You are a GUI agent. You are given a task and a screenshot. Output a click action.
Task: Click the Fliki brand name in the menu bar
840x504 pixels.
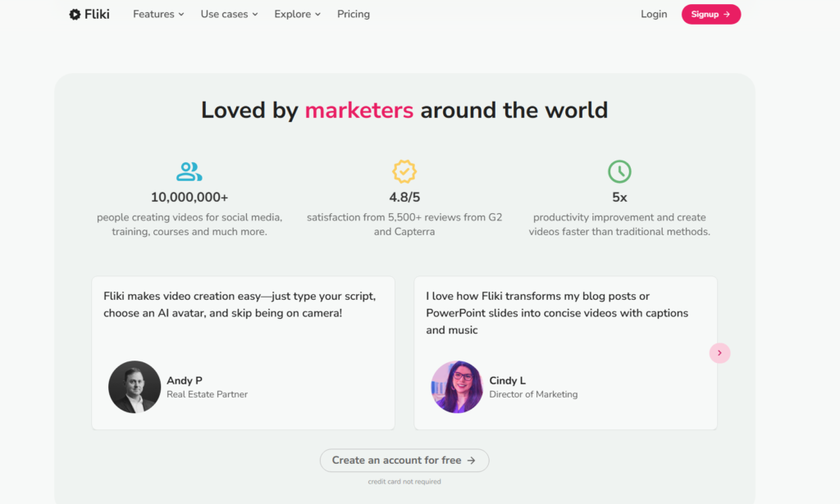pos(95,13)
